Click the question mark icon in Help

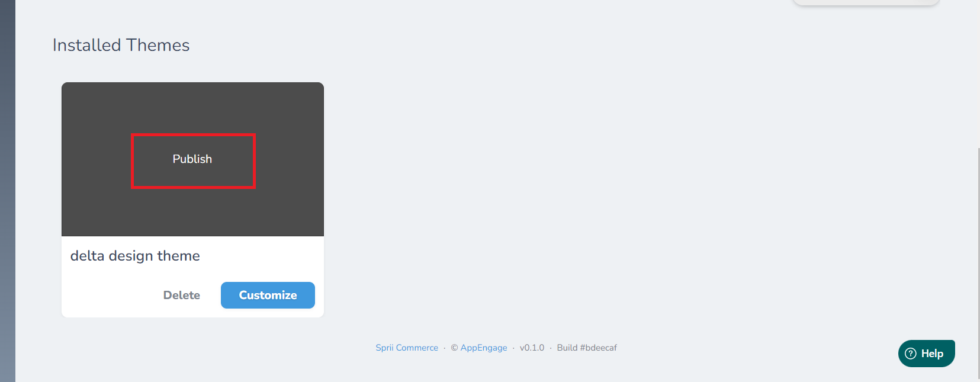click(x=911, y=354)
